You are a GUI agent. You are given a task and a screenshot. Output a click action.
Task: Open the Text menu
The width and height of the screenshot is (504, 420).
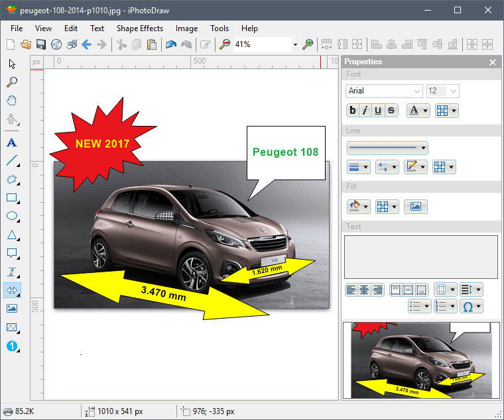tap(97, 28)
